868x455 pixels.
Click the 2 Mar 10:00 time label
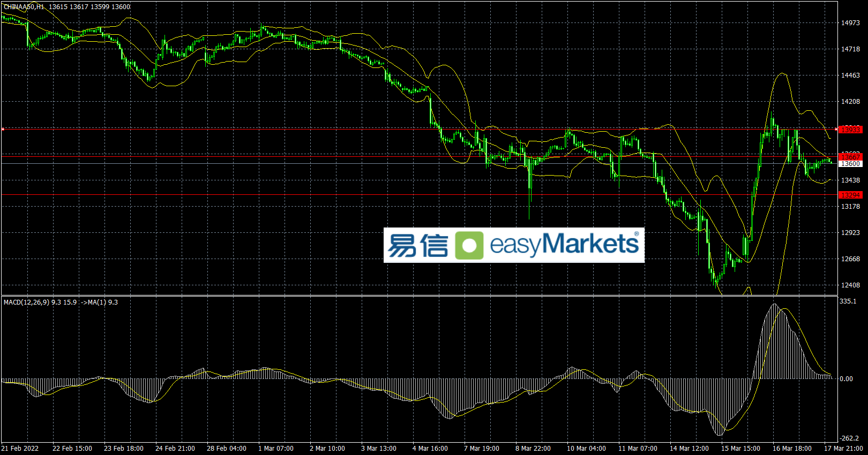(x=327, y=449)
